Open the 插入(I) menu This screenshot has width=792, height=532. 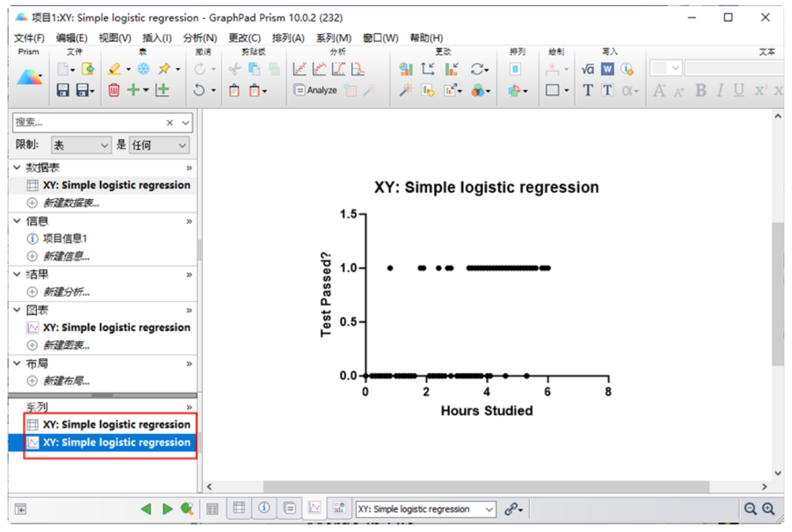[157, 38]
